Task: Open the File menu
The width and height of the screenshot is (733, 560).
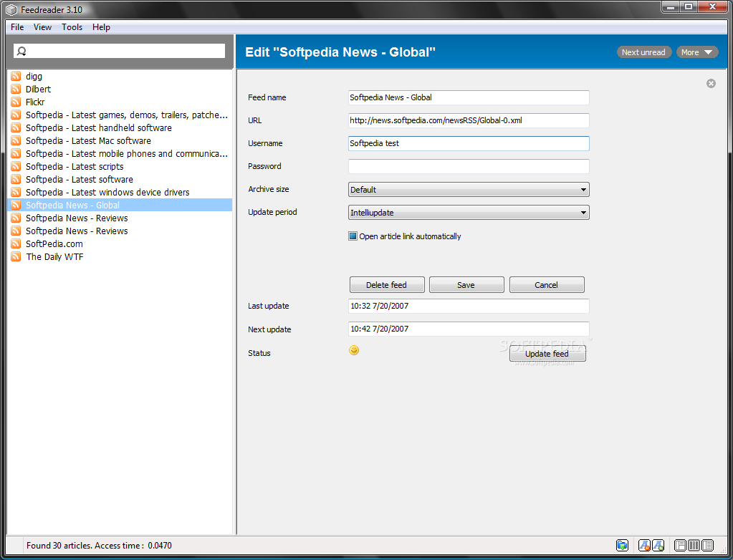Action: [x=16, y=27]
